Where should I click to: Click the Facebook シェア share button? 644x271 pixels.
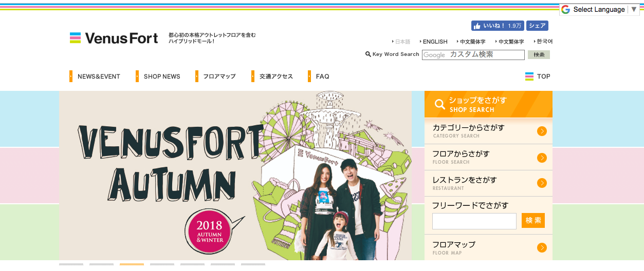(537, 26)
